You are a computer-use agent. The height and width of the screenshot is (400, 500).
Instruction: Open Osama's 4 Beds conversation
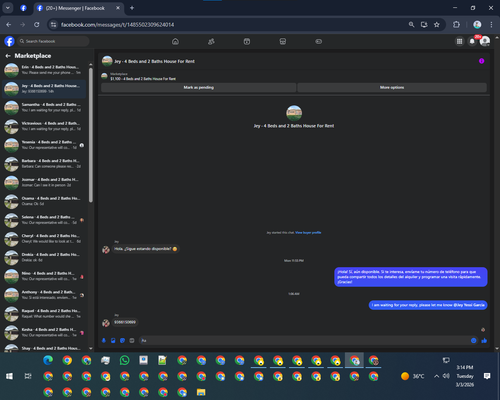(x=44, y=201)
